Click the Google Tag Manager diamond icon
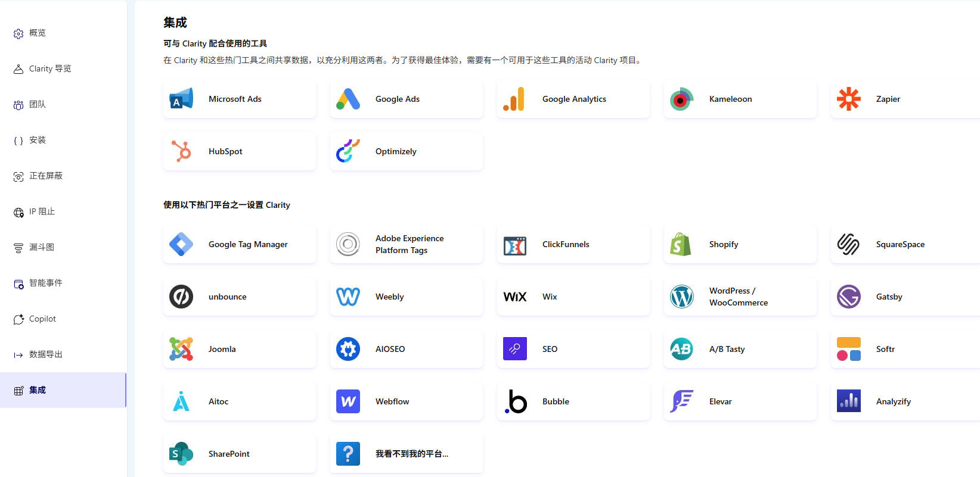 [181, 244]
